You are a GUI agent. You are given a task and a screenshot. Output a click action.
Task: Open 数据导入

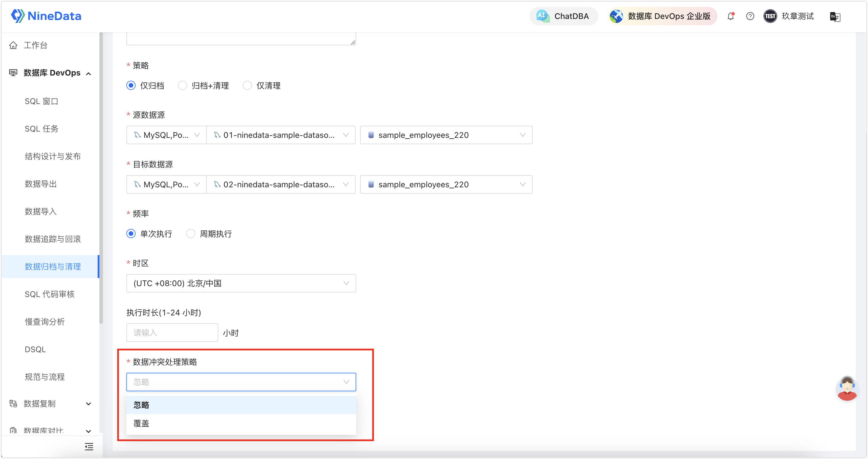point(40,211)
